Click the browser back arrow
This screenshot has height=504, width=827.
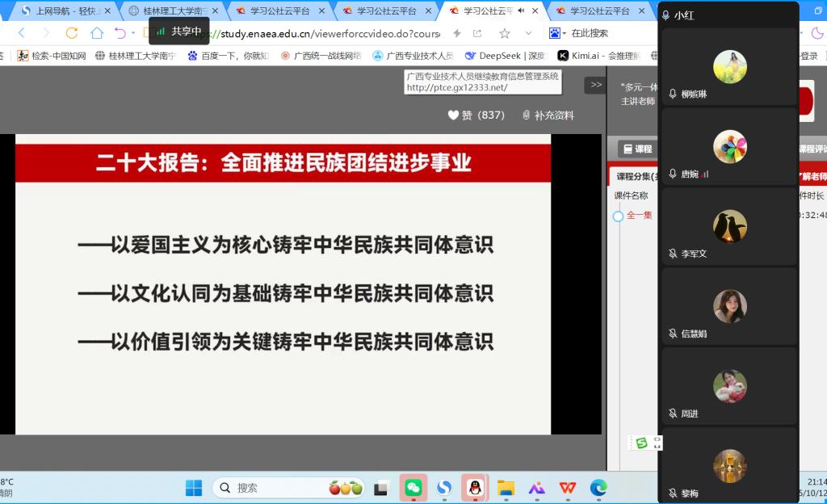[21, 33]
